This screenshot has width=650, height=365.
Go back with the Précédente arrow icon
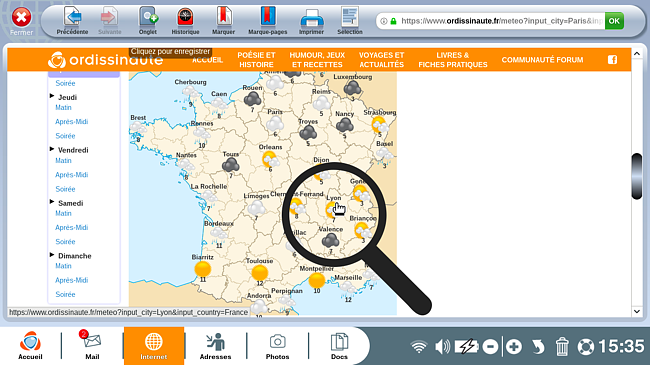pyautogui.click(x=73, y=17)
